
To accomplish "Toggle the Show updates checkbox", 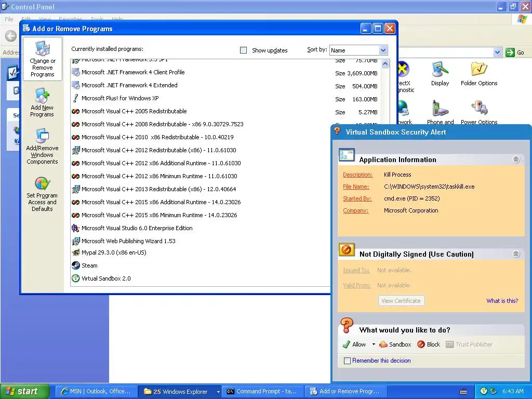I will pyautogui.click(x=243, y=50).
